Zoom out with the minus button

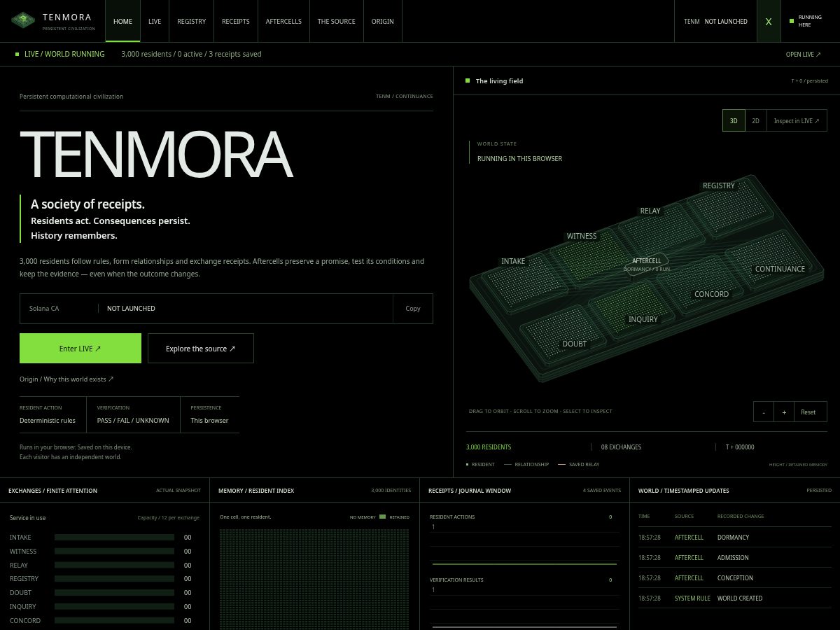pyautogui.click(x=764, y=412)
